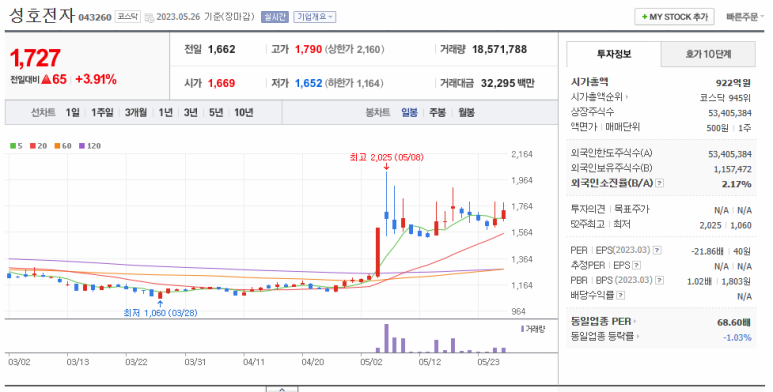The image size is (773, 392).
Task: Open 동일업종 PER link
Action: pyautogui.click(x=603, y=321)
